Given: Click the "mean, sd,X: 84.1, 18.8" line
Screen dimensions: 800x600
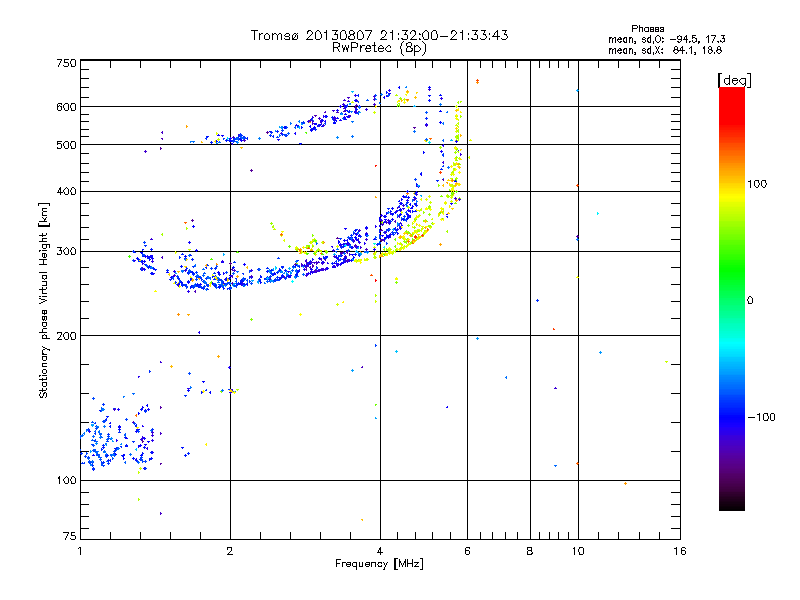Looking at the screenshot, I should (665, 50).
